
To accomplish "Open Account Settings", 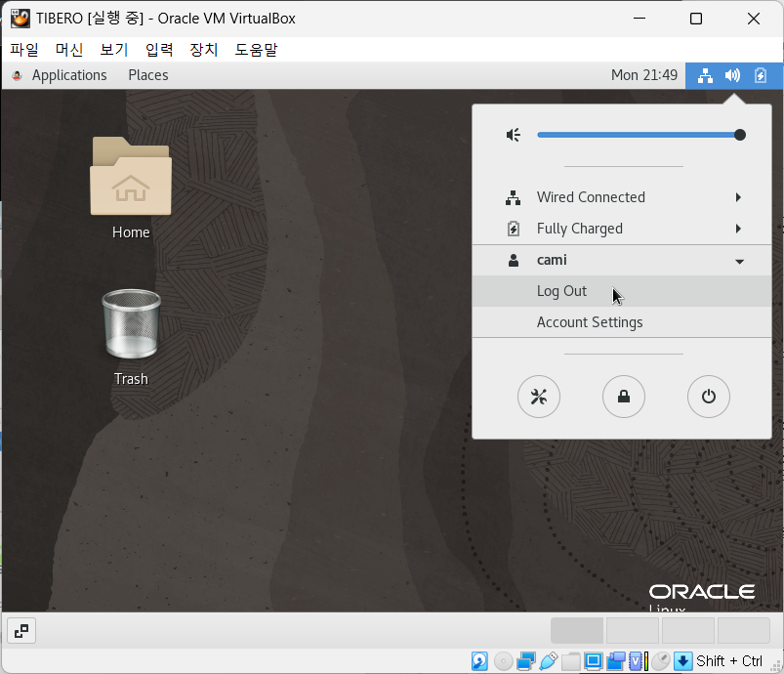I will pyautogui.click(x=622, y=322).
